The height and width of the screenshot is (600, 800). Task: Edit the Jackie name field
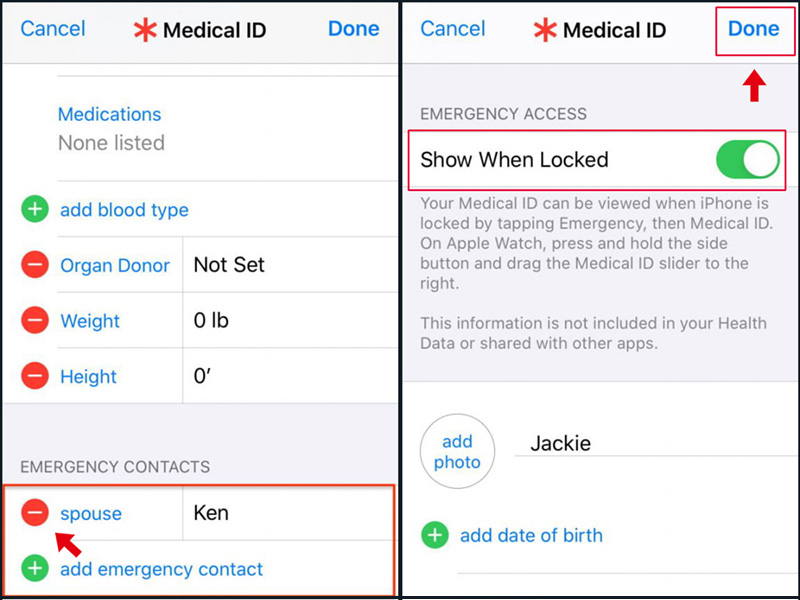click(656, 443)
